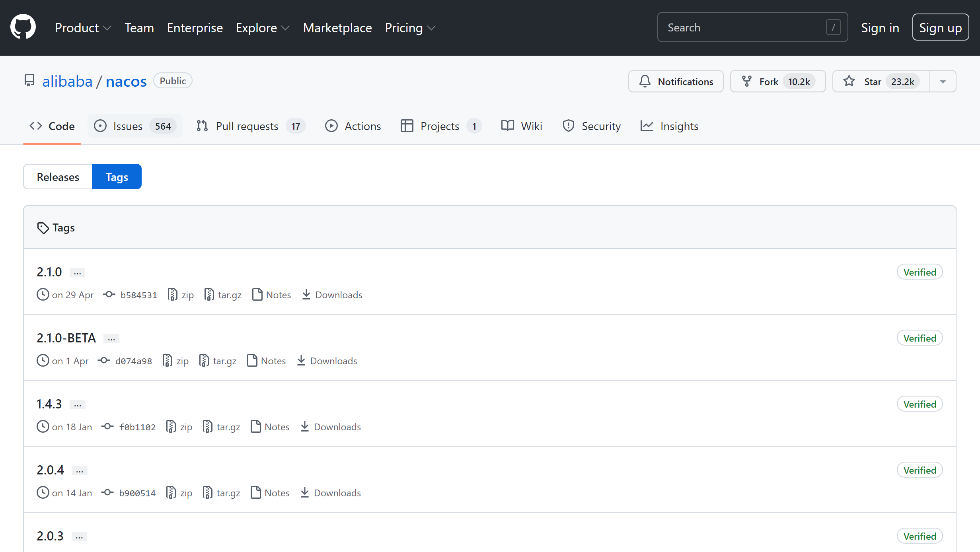Image resolution: width=980 pixels, height=552 pixels.
Task: Click the slash shortcut icon in search
Action: pos(833,27)
